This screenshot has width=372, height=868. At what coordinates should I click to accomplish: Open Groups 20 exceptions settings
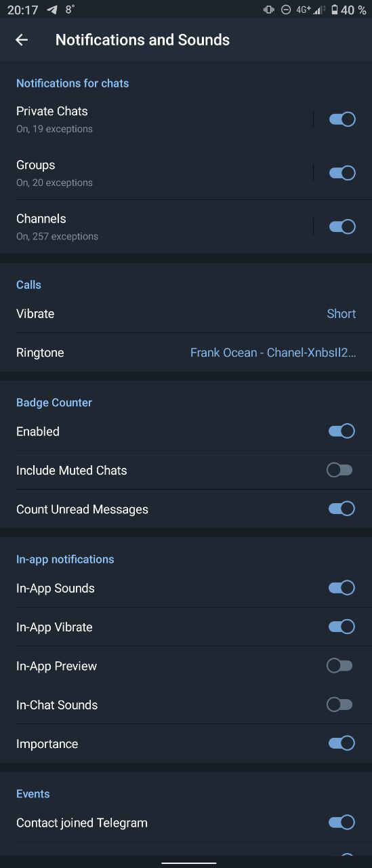click(156, 173)
